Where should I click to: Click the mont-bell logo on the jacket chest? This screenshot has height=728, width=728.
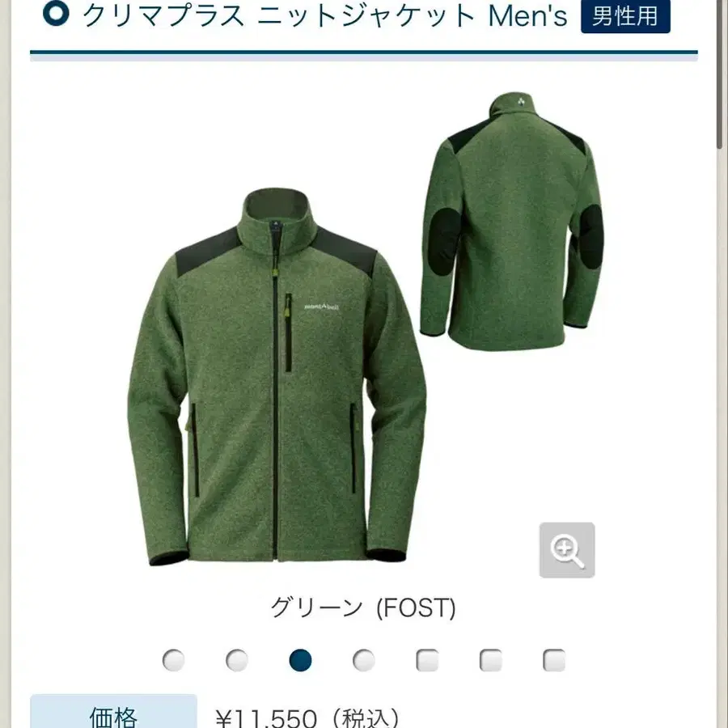[321, 307]
